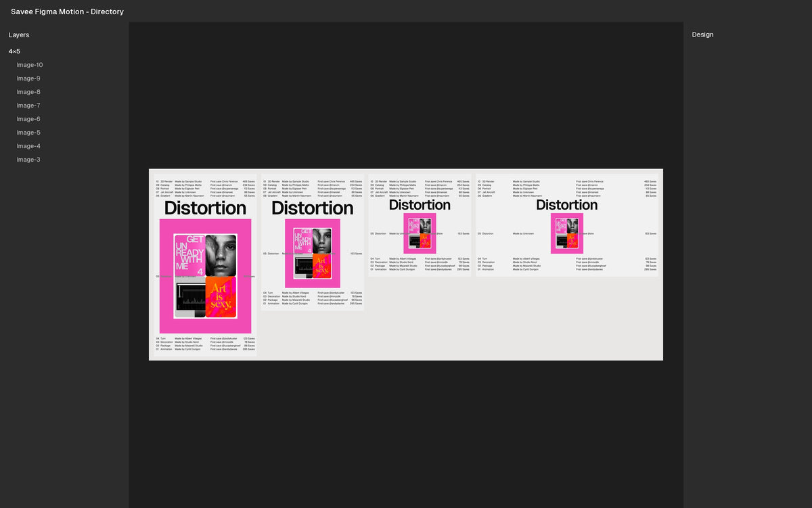
Task: Select the Image-5 layer
Action: pyautogui.click(x=28, y=133)
